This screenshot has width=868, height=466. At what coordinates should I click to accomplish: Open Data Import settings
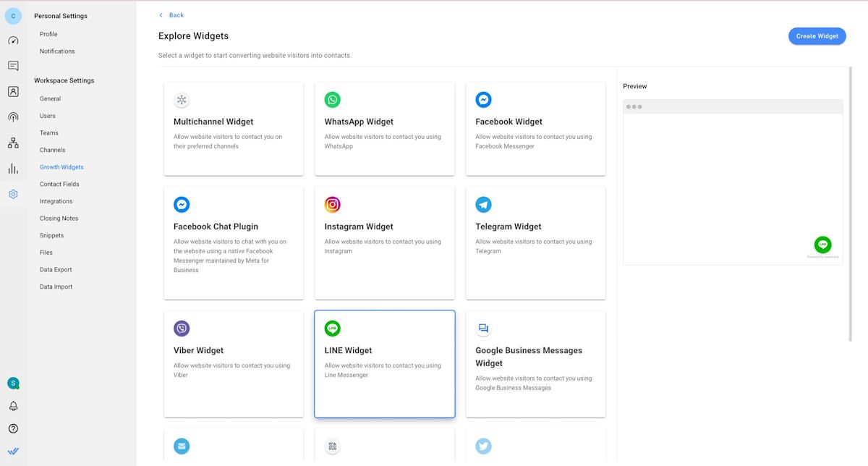56,287
